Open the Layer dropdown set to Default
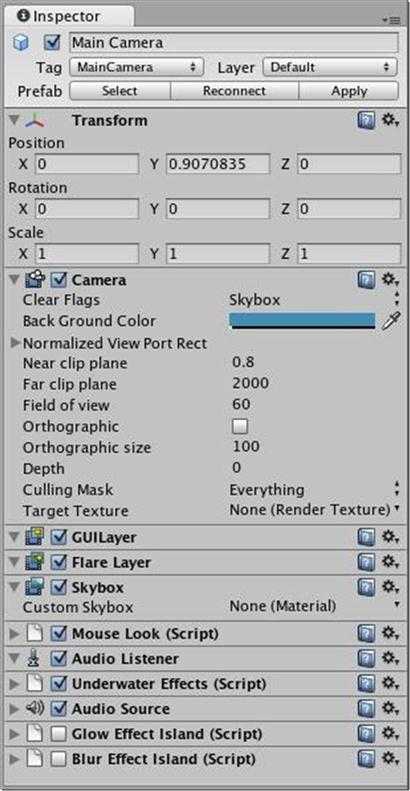 [x=330, y=67]
